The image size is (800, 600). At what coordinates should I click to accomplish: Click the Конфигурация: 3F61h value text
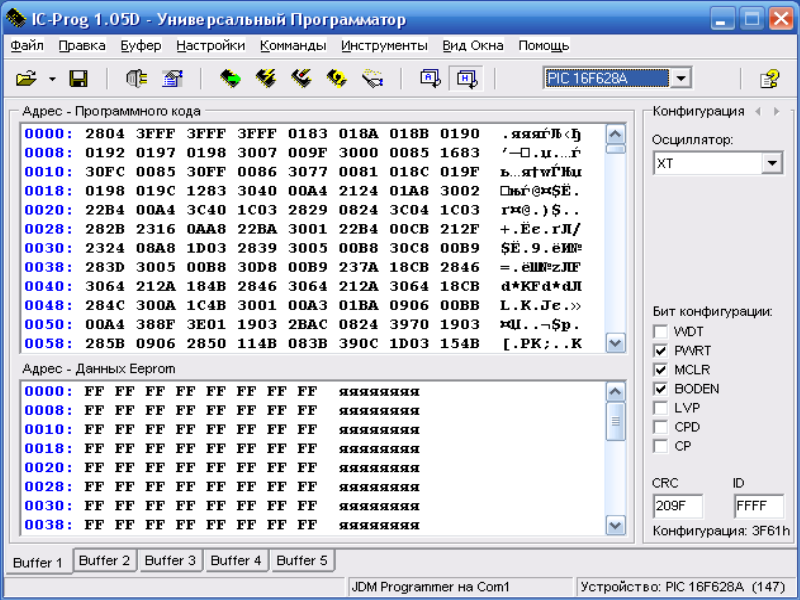click(721, 531)
